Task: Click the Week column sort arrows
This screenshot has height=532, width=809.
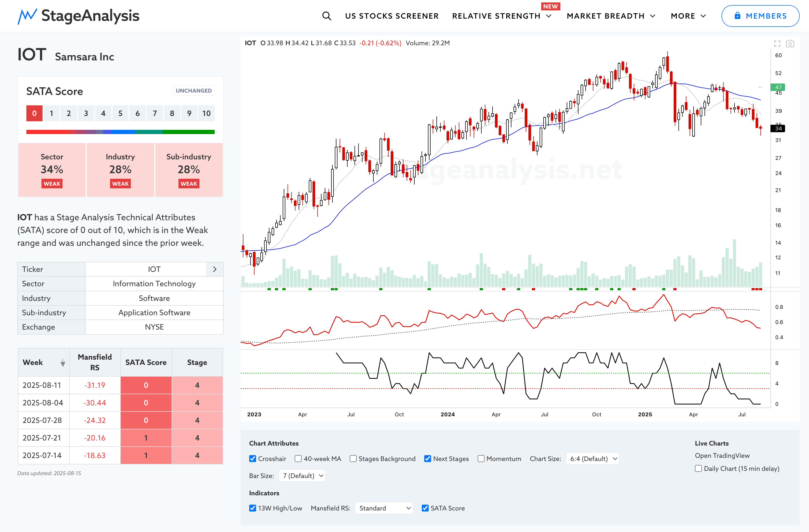Action: point(63,362)
